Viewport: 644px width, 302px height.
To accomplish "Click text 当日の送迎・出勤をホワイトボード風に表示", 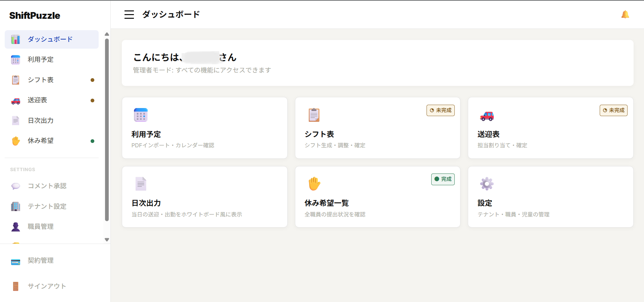I will tap(187, 214).
